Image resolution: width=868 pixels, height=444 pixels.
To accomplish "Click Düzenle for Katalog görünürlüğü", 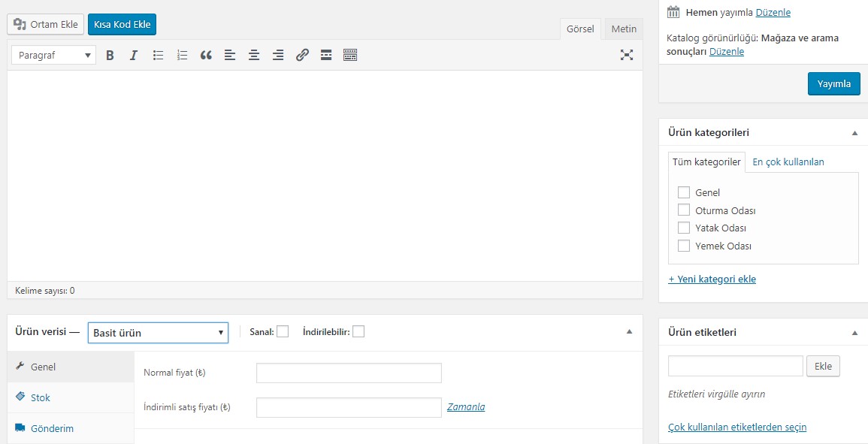I will [726, 52].
